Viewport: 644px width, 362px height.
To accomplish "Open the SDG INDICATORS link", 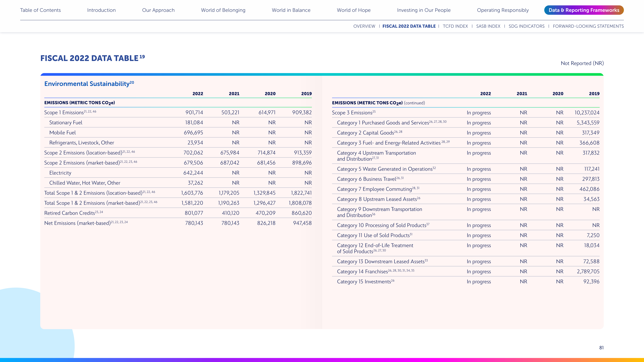I will pos(526,26).
